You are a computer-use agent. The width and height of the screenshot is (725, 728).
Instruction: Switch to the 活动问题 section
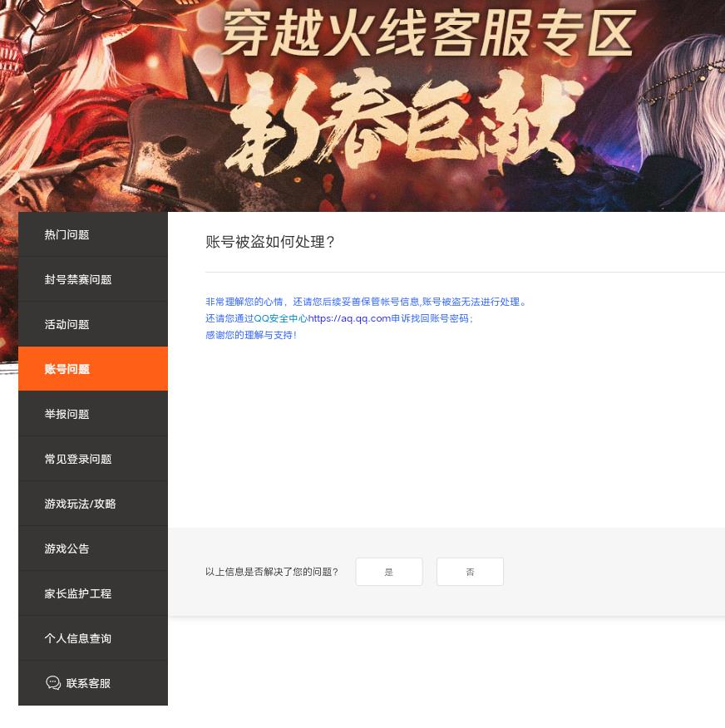(67, 324)
